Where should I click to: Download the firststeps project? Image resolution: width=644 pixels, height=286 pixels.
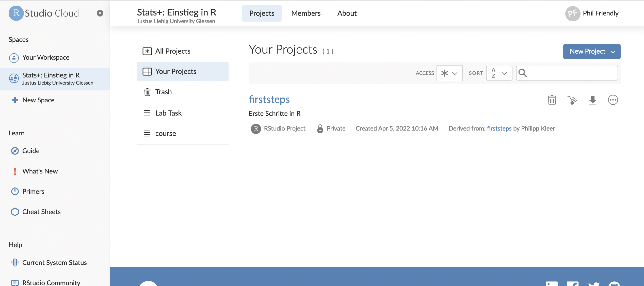pyautogui.click(x=592, y=100)
